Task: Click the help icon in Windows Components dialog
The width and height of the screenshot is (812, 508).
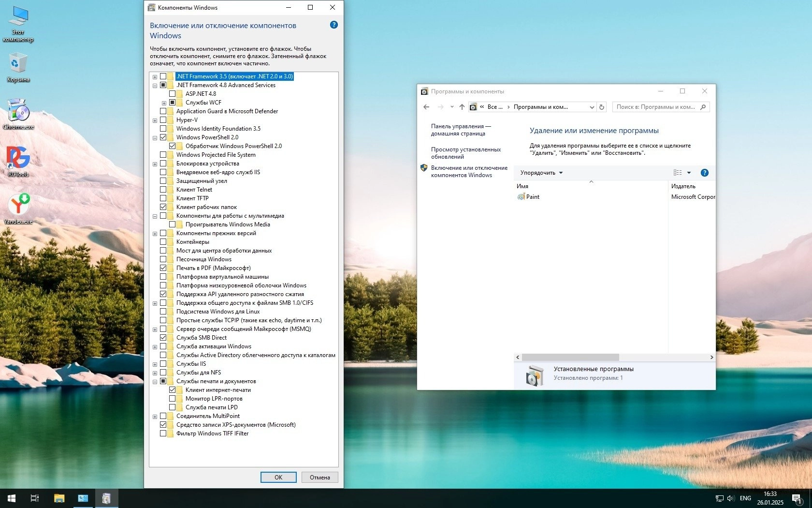Action: coord(333,25)
